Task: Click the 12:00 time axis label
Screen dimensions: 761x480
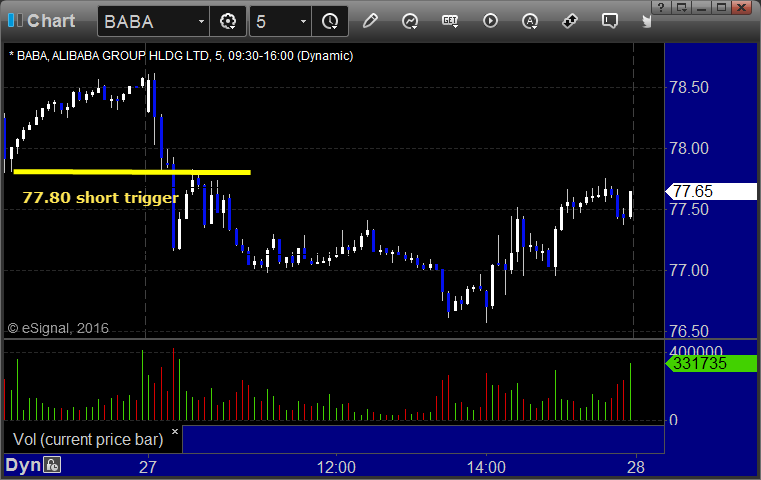Action: point(336,467)
